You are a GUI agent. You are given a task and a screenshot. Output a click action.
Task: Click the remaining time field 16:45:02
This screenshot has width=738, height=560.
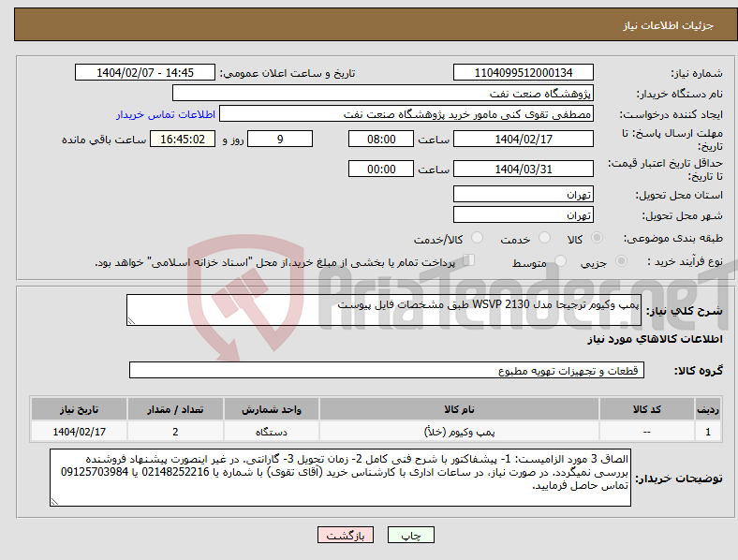pos(183,139)
